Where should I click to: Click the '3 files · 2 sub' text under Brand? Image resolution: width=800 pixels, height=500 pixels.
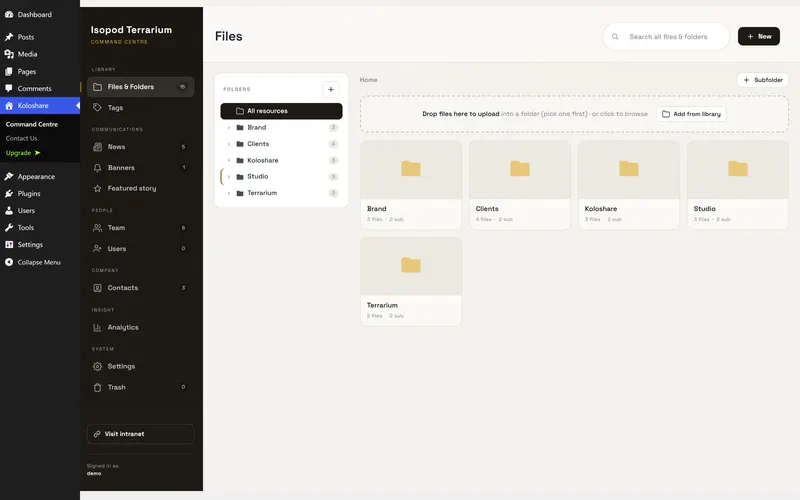pos(385,219)
